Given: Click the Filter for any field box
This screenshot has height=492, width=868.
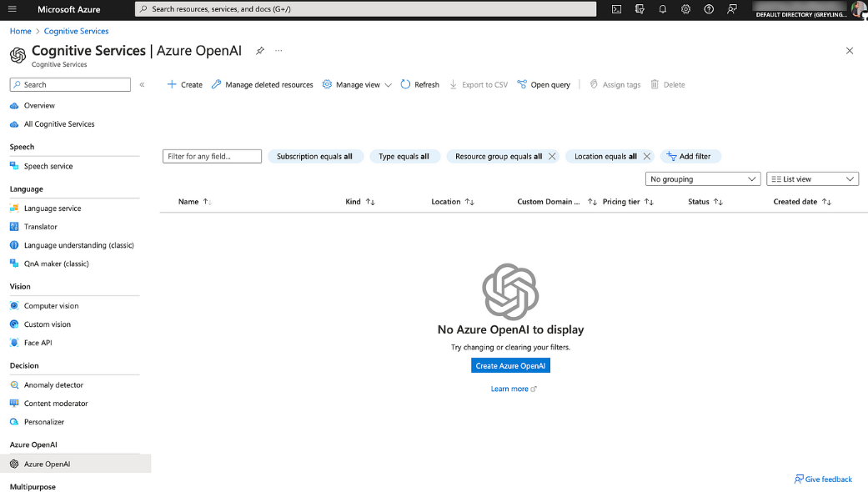Looking at the screenshot, I should pos(212,156).
